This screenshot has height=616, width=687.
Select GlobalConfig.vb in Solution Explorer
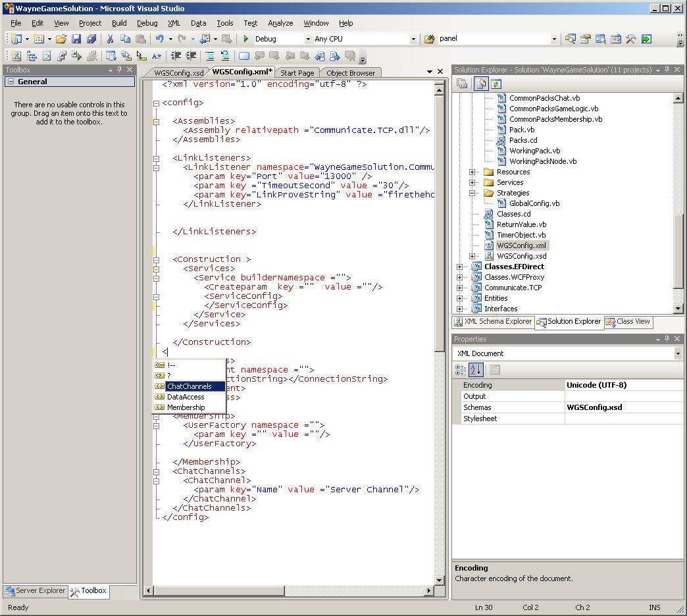point(534,204)
